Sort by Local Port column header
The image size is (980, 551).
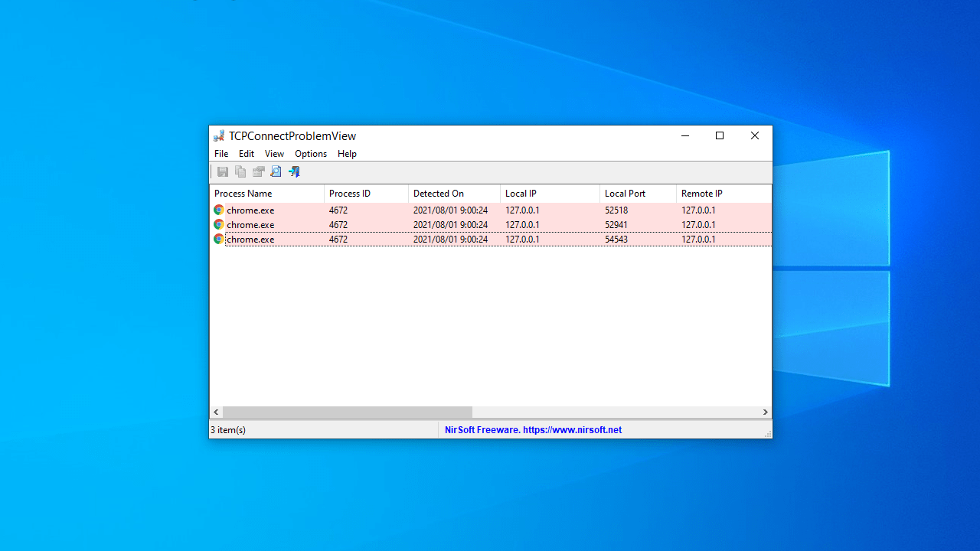[x=639, y=194]
